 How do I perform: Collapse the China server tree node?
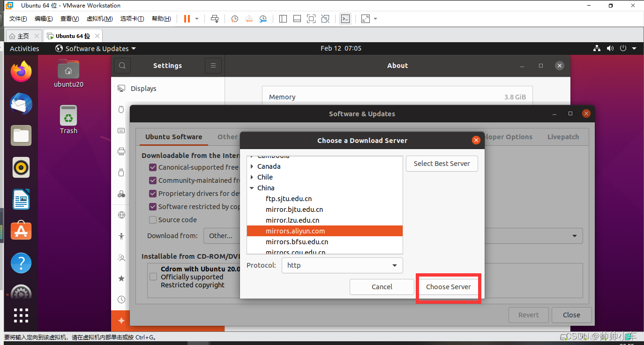coord(252,188)
